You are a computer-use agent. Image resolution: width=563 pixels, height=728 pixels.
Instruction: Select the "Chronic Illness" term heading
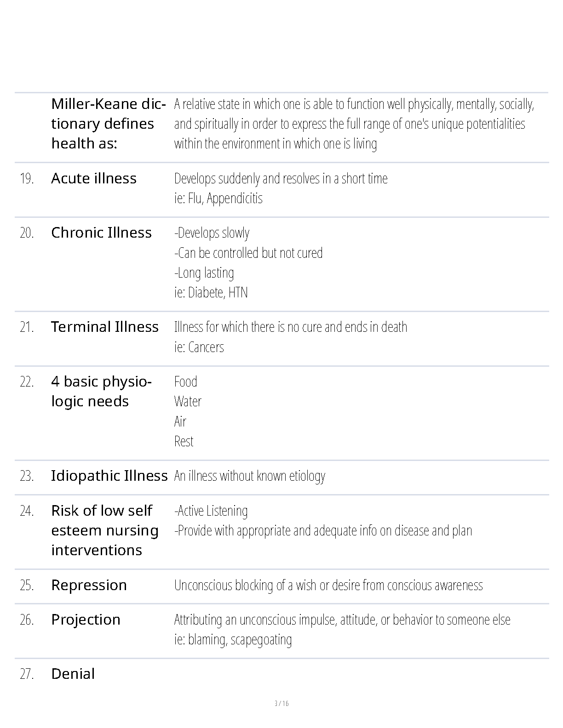tap(101, 233)
